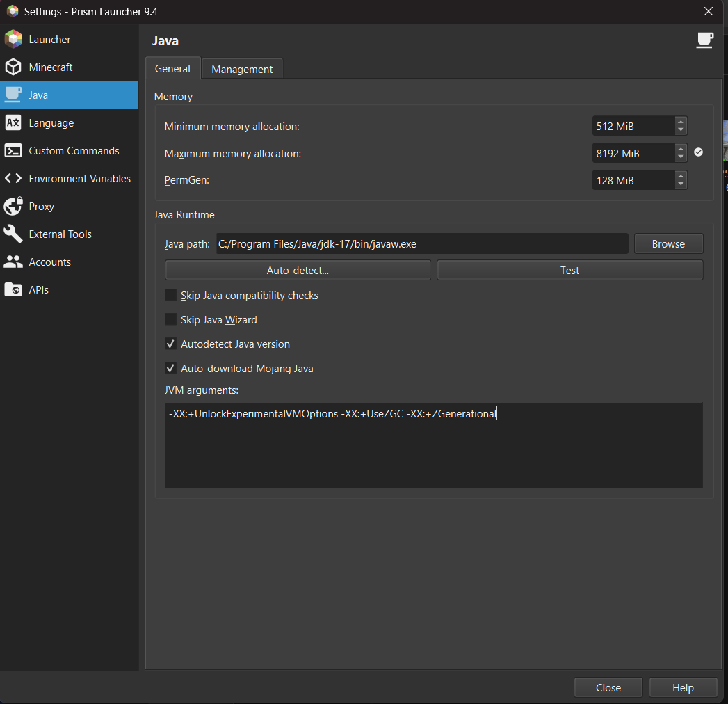Increase maximum memory allocation value
728x704 pixels.
(x=681, y=149)
